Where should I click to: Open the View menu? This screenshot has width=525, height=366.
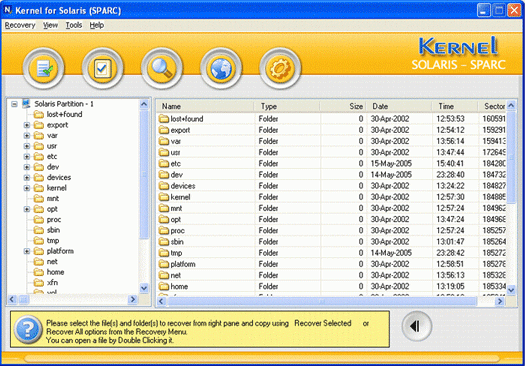pyautogui.click(x=50, y=25)
